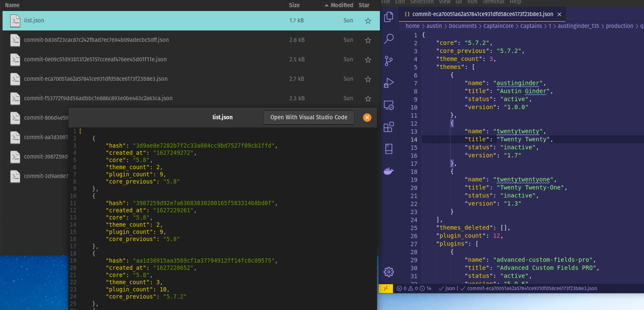This screenshot has width=644, height=310.
Task: Open the 'home' breadcrumb dropdown
Action: (412, 26)
